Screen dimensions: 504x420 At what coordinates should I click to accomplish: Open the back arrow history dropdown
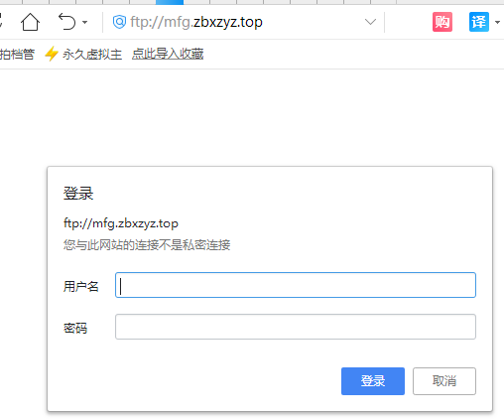[x=85, y=23]
